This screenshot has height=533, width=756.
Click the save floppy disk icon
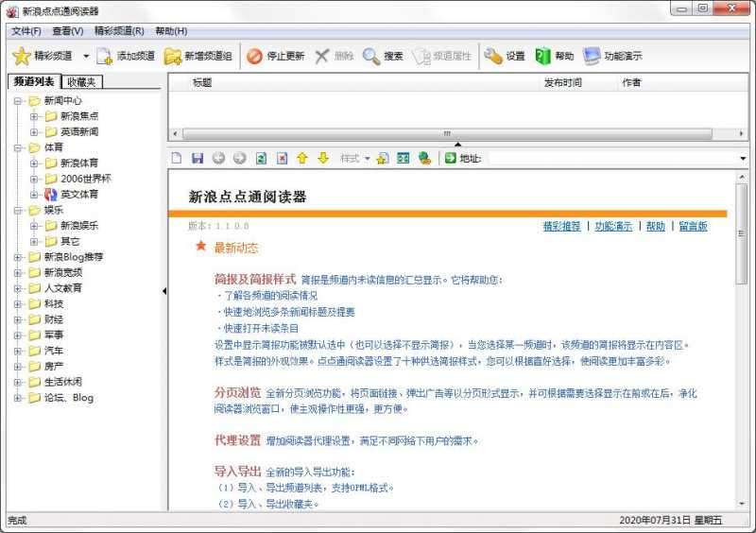point(198,158)
